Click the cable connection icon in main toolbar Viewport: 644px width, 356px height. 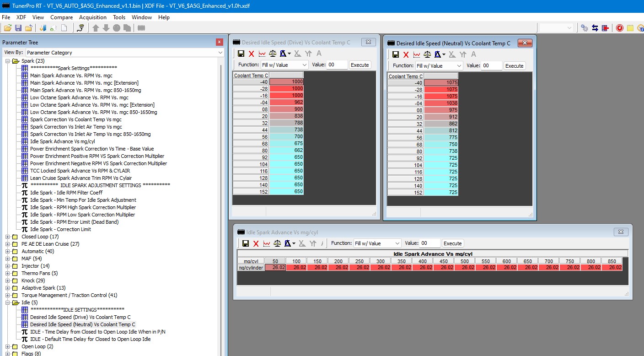(x=80, y=28)
